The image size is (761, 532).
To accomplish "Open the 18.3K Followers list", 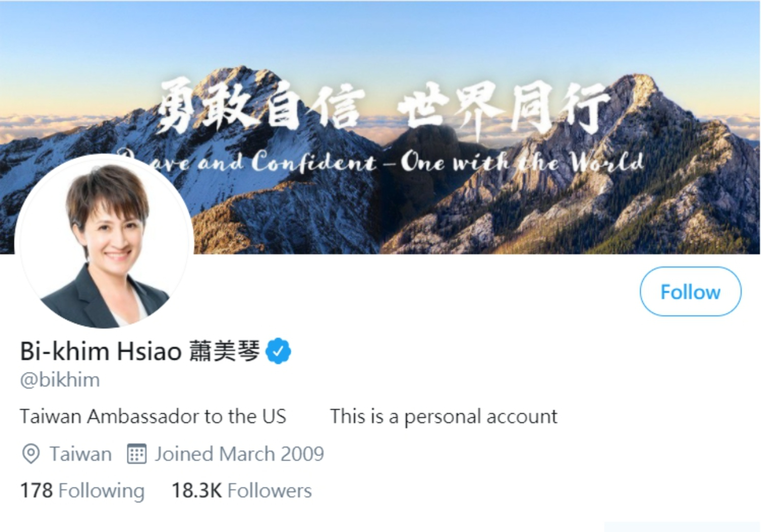I will click(x=242, y=490).
